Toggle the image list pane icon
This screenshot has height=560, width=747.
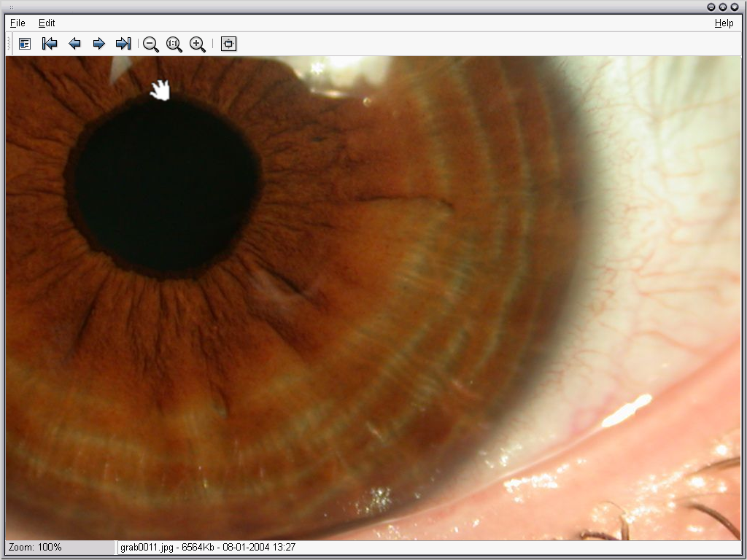pyautogui.click(x=25, y=44)
